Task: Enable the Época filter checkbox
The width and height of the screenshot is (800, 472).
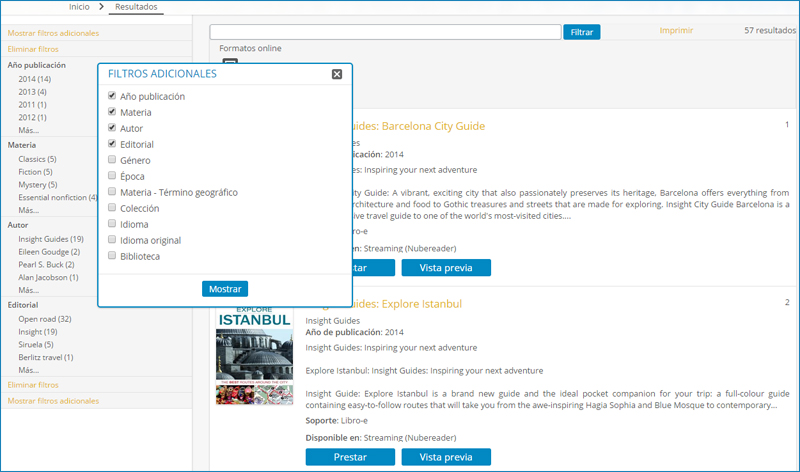Action: 112,176
